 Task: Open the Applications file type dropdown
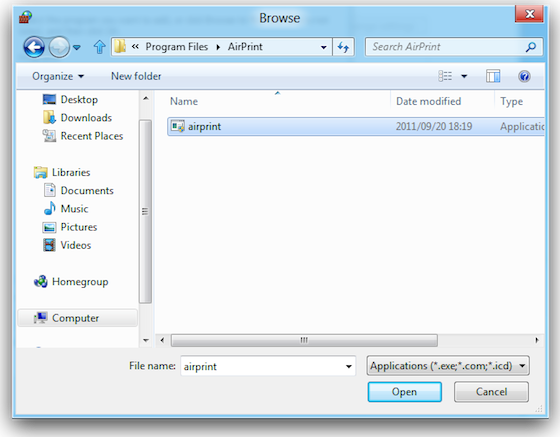pos(448,366)
